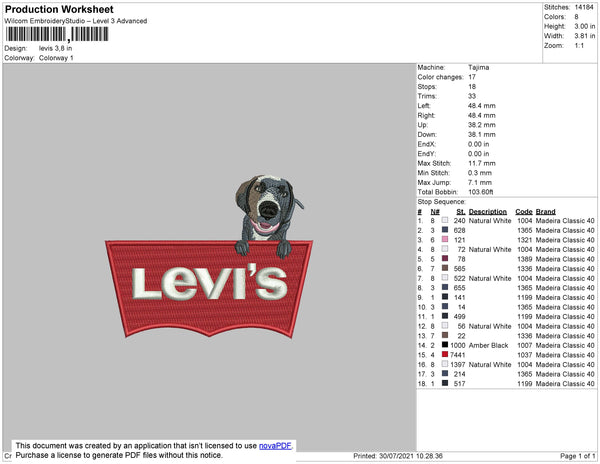The height and width of the screenshot is (464, 600).
Task: Click Natural White in stop row 1
Action: (x=490, y=221)
